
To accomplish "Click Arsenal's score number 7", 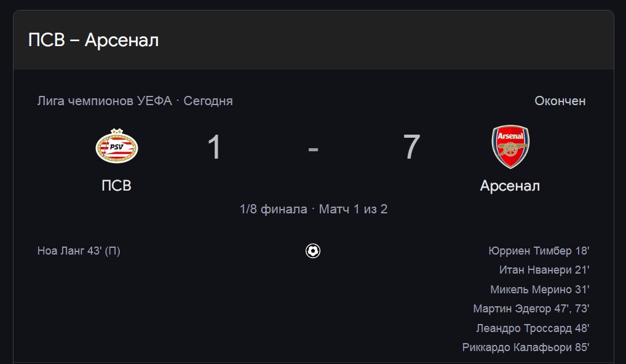I will tap(411, 147).
